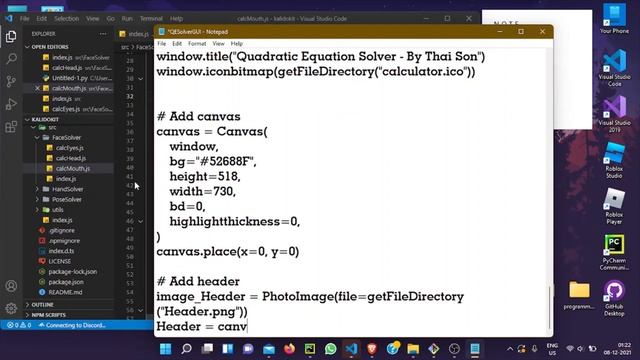
Task: Open the Widgets taskbar icon
Action: pos(228,349)
